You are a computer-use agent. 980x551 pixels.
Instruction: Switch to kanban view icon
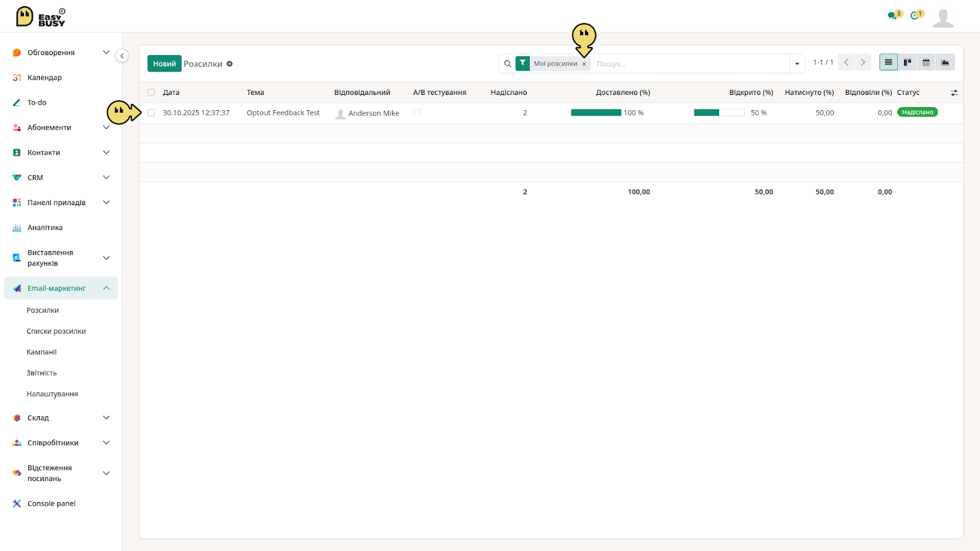(907, 62)
